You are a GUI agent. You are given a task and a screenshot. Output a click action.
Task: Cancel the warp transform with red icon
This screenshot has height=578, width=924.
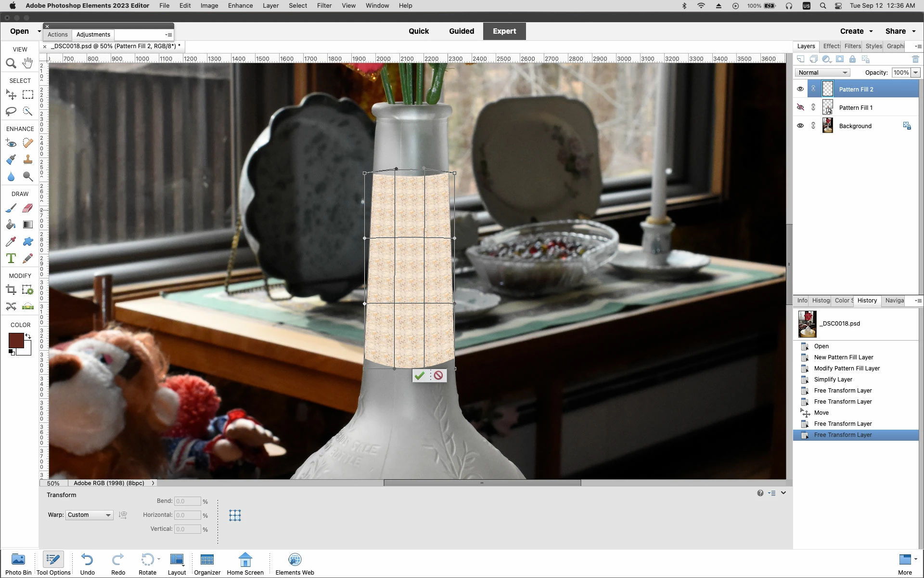438,376
